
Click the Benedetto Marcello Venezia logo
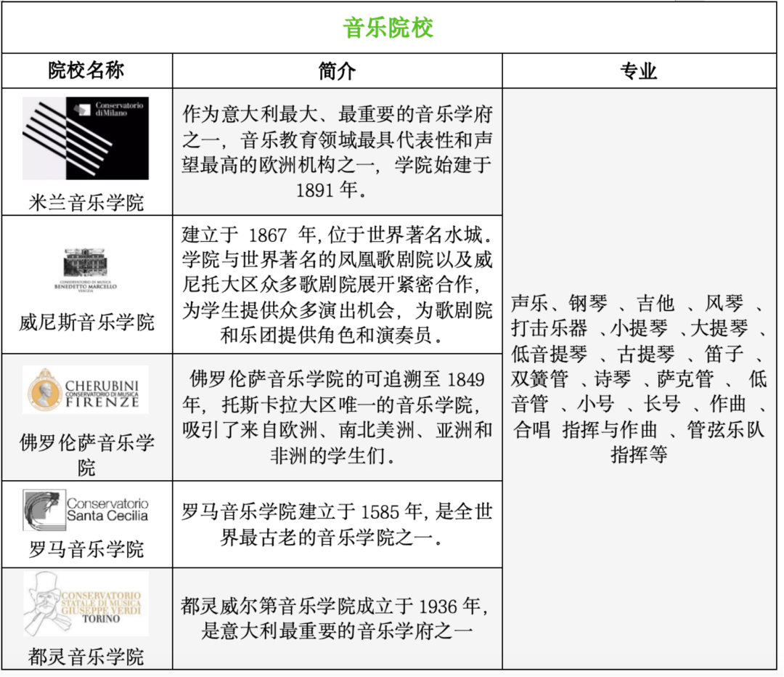(86, 269)
